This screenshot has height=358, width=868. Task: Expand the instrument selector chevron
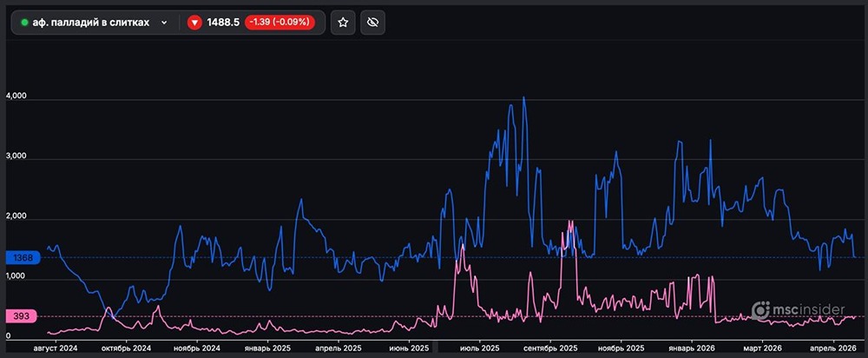(x=164, y=23)
